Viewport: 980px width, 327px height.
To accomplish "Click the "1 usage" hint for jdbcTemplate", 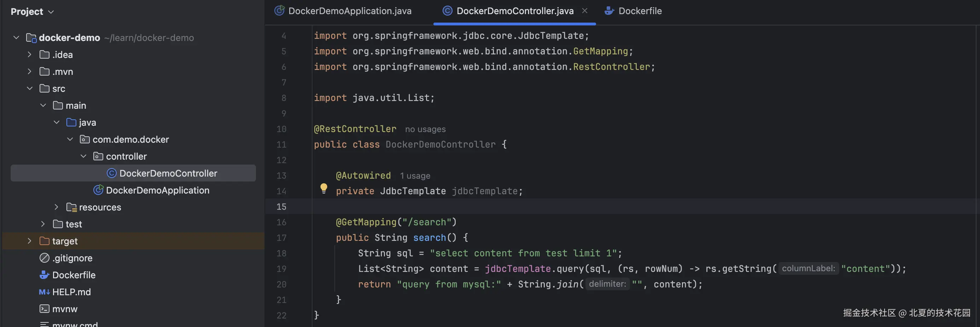I will click(415, 176).
